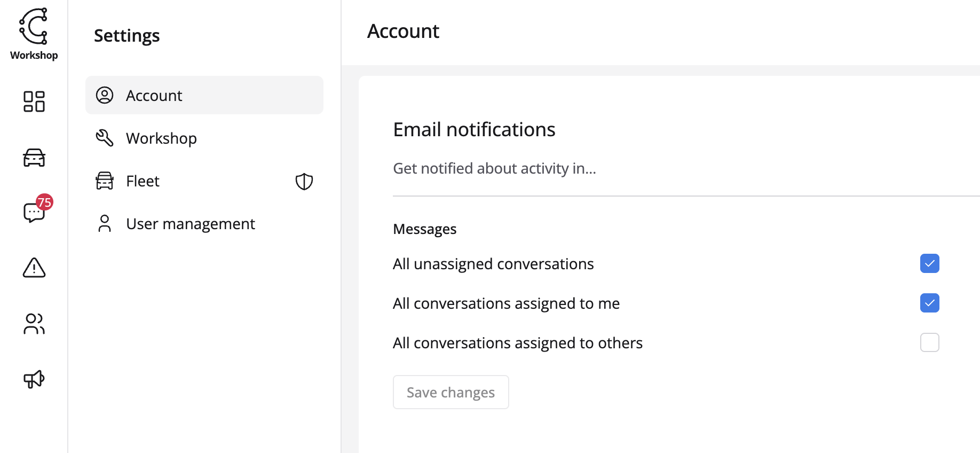This screenshot has width=980, height=453.
Task: Uncheck All unassigned conversations checkbox
Action: pyautogui.click(x=929, y=263)
